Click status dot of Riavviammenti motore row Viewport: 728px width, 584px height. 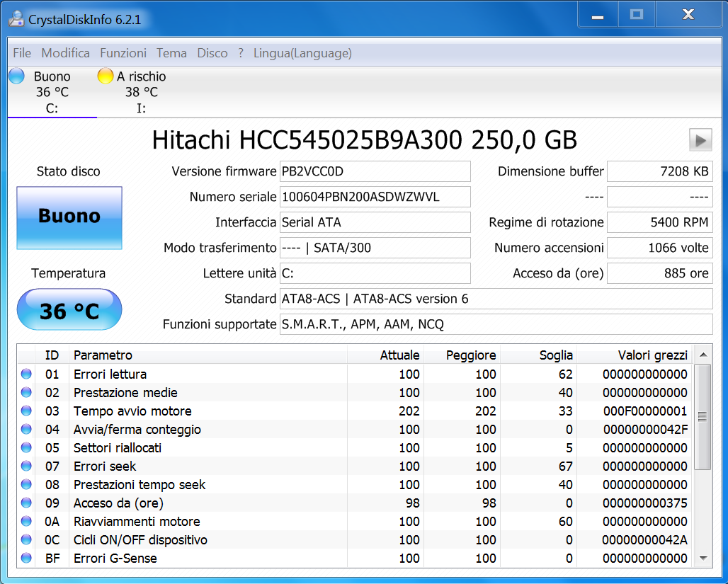[26, 521]
